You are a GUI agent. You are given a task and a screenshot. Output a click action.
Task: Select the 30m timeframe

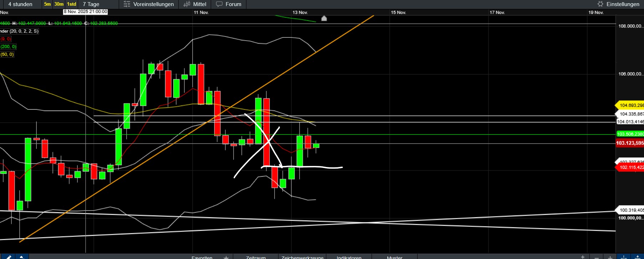click(59, 4)
